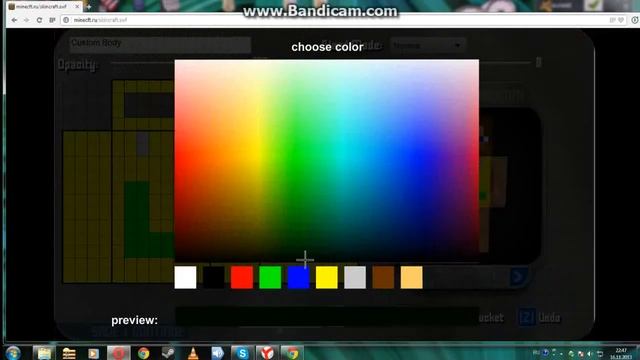640x360 pixels.
Task: Open the second Chrome taskbar icon
Action: coord(292,353)
